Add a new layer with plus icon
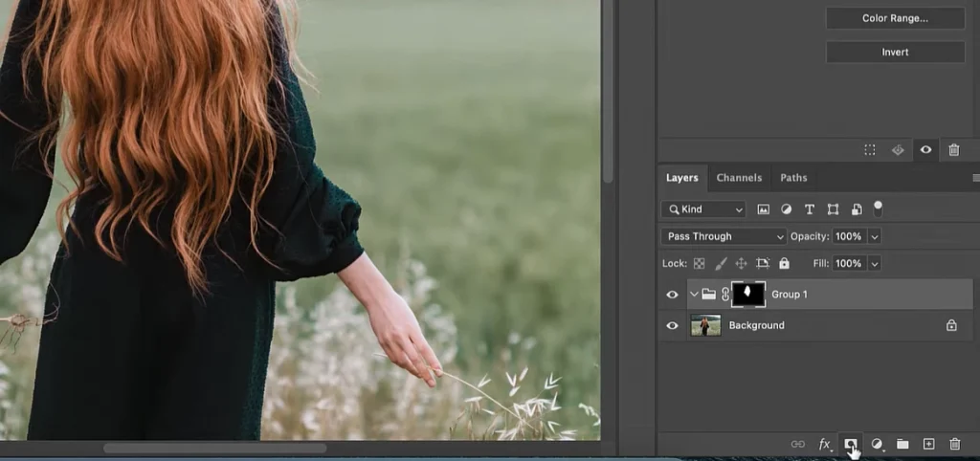This screenshot has height=461, width=980. pyautogui.click(x=928, y=444)
